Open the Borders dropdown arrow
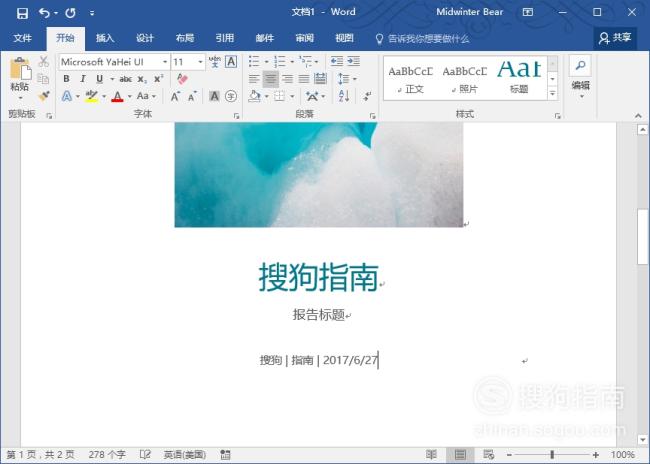650x464 pixels. coord(292,97)
